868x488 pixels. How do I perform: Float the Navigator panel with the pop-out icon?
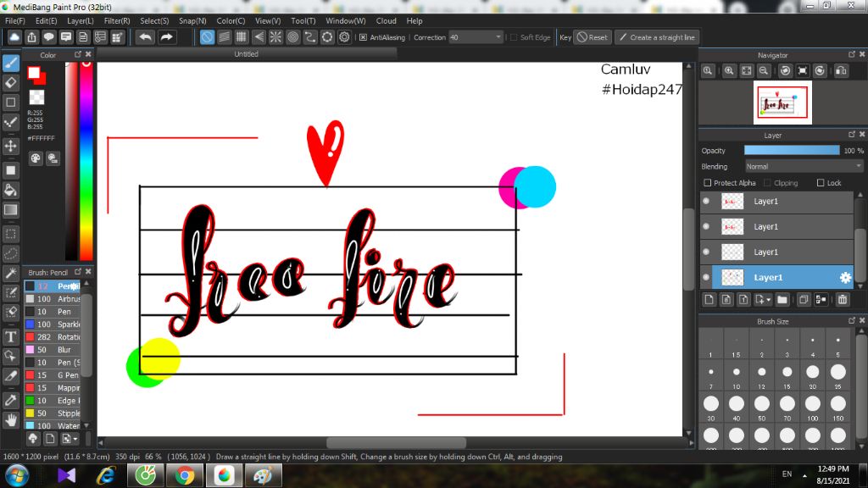852,54
